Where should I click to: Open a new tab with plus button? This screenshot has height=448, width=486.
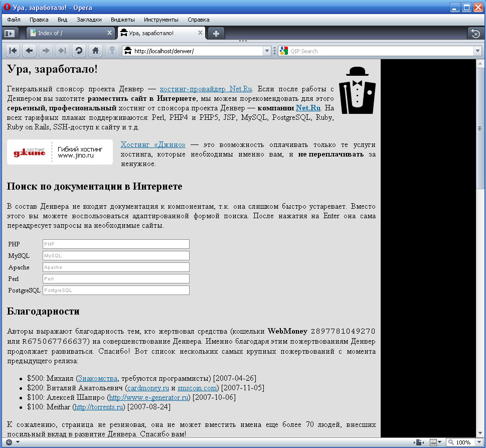(216, 33)
